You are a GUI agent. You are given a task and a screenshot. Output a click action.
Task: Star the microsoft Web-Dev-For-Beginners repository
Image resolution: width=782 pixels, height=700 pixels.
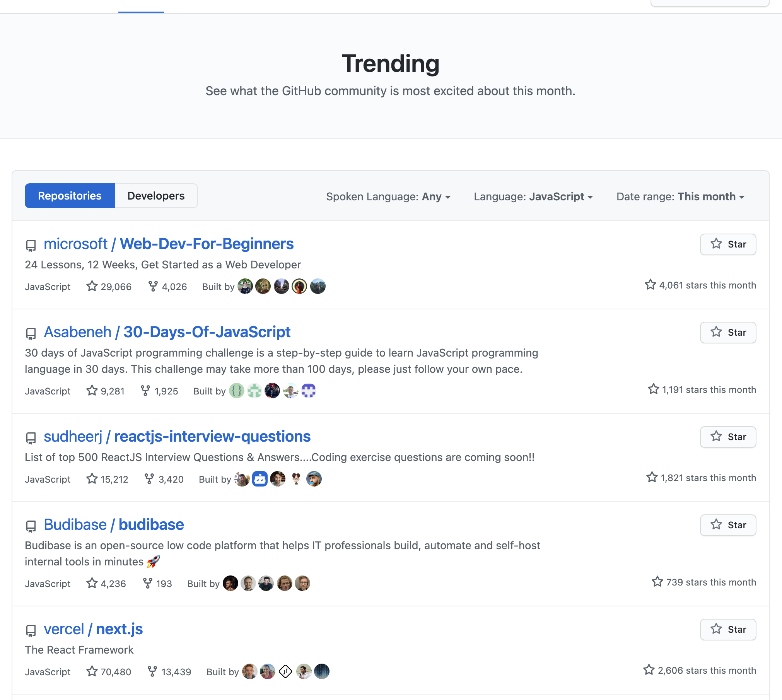(728, 244)
